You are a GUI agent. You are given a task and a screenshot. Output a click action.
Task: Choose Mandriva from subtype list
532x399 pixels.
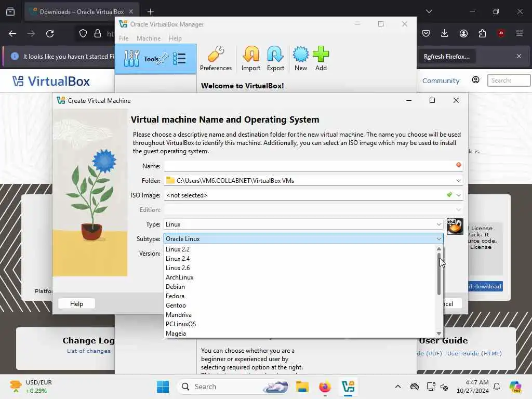click(300, 315)
